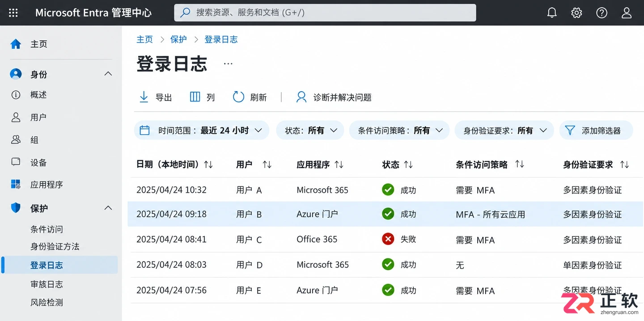Click the 保护 shield icon
The height and width of the screenshot is (321, 644).
[16, 208]
